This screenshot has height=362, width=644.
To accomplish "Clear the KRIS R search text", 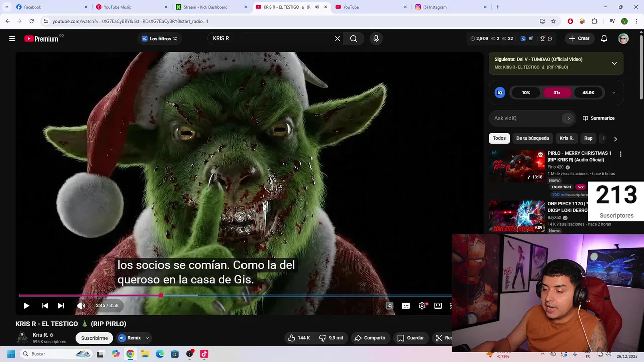I will pyautogui.click(x=338, y=39).
